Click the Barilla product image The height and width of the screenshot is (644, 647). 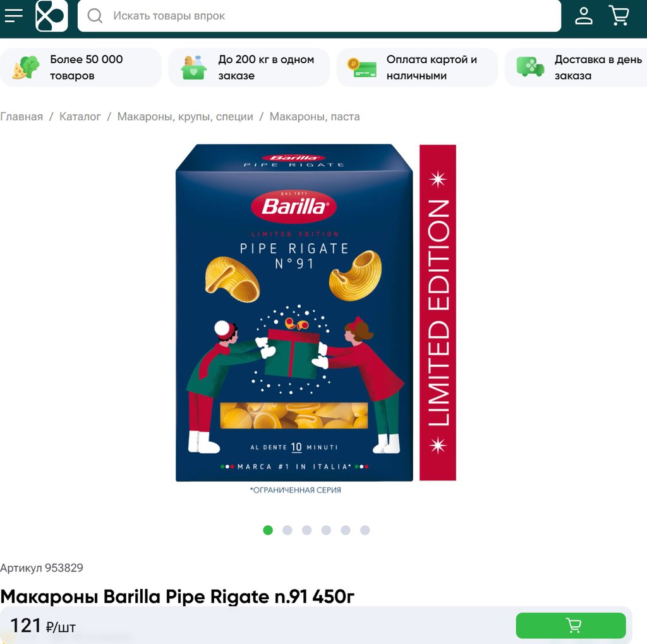point(316,319)
